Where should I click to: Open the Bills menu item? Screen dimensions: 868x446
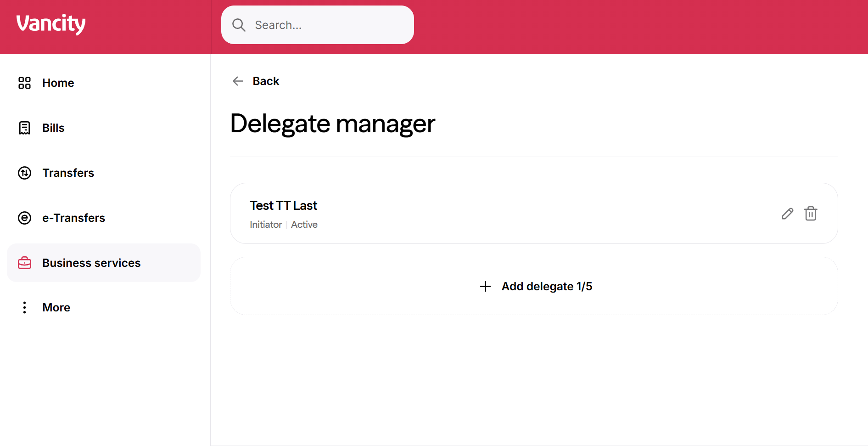pyautogui.click(x=54, y=128)
